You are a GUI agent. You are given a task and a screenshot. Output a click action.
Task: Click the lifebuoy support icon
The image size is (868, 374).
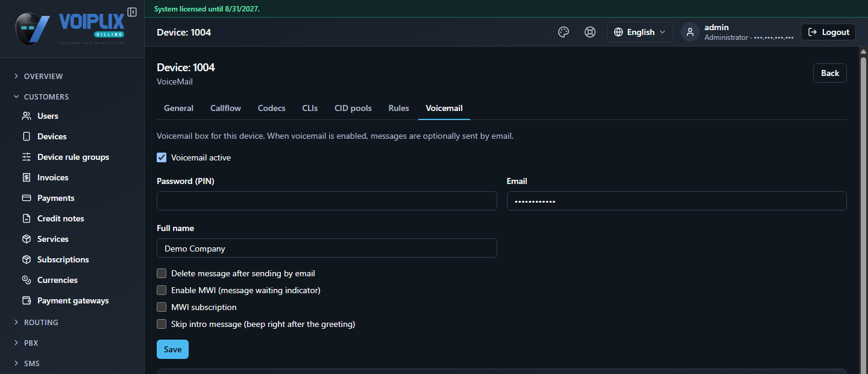[590, 32]
